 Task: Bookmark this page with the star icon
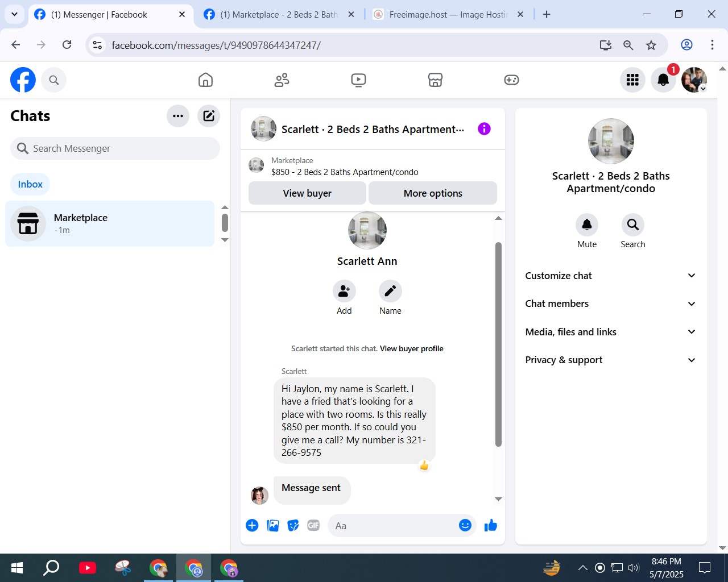[651, 45]
